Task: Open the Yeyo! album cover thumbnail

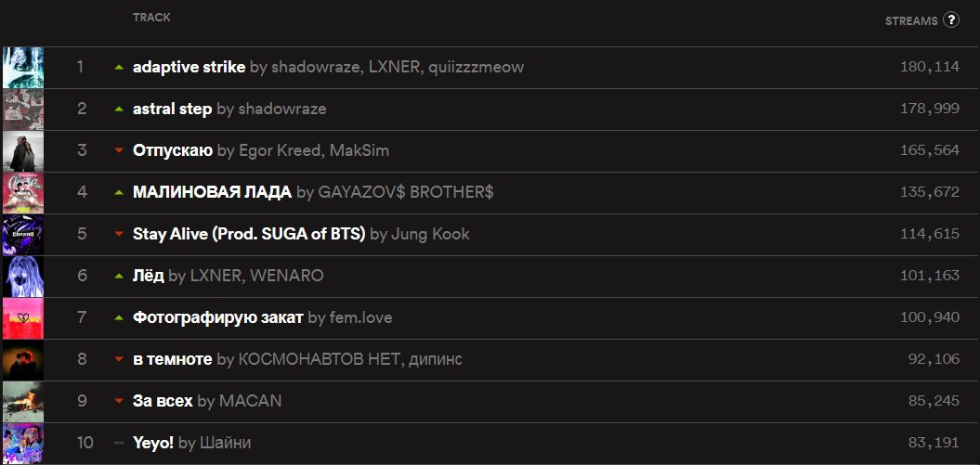Action: (22, 444)
